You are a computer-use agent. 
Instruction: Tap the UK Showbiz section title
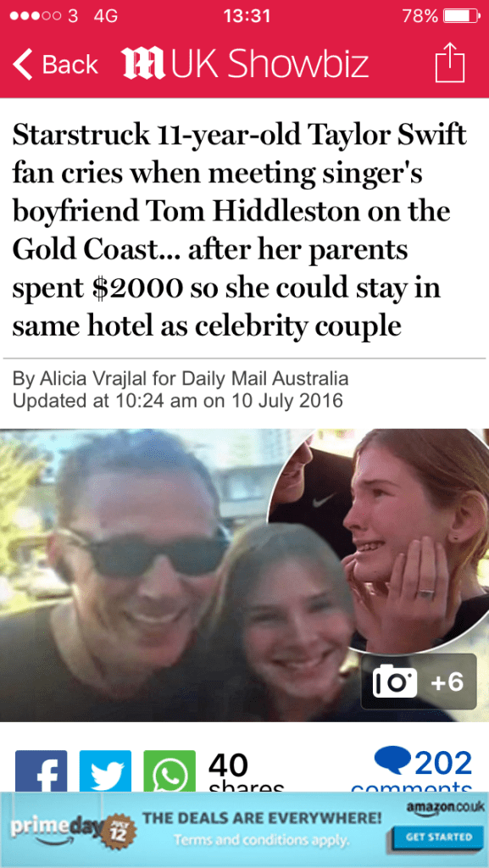click(x=272, y=64)
